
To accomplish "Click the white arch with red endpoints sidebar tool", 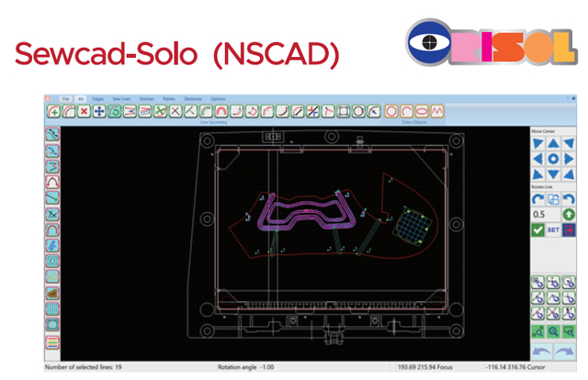I will [52, 182].
